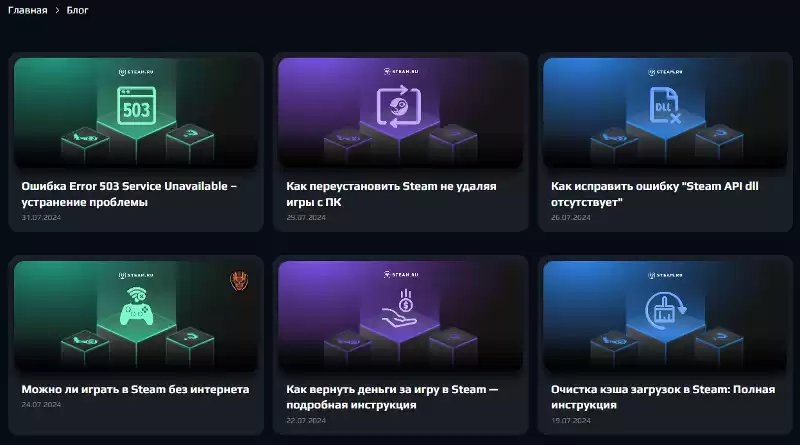Click the cache cleaning brush icon

point(665,309)
